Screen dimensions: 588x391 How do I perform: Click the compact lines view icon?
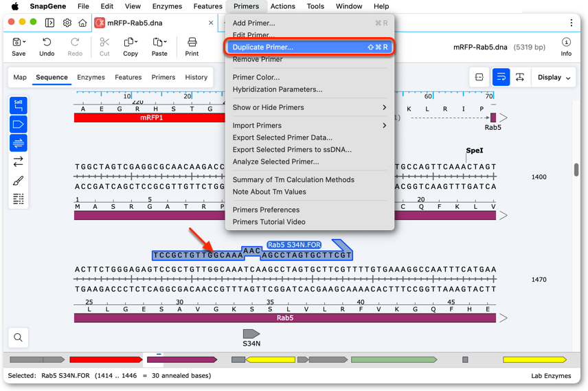point(479,77)
